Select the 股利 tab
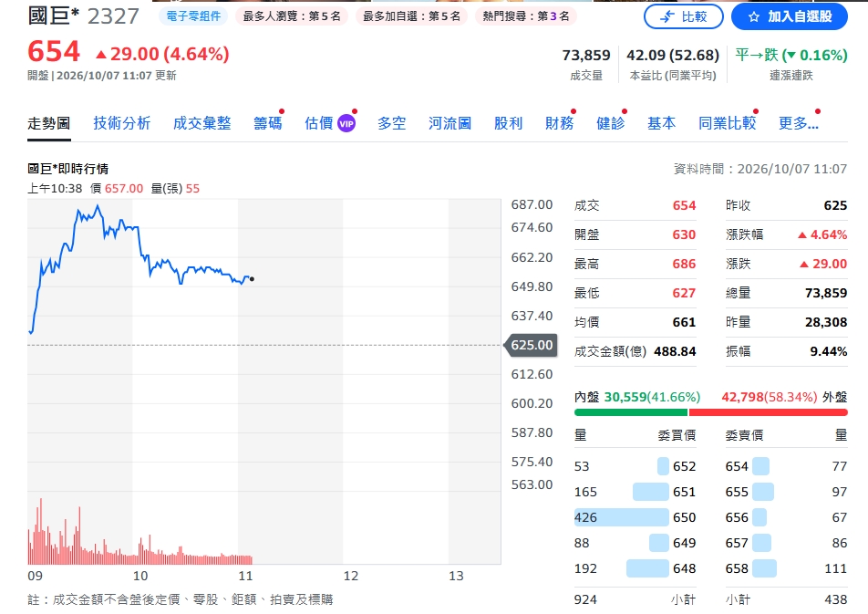Viewport: 868px width, 614px height. coord(508,123)
